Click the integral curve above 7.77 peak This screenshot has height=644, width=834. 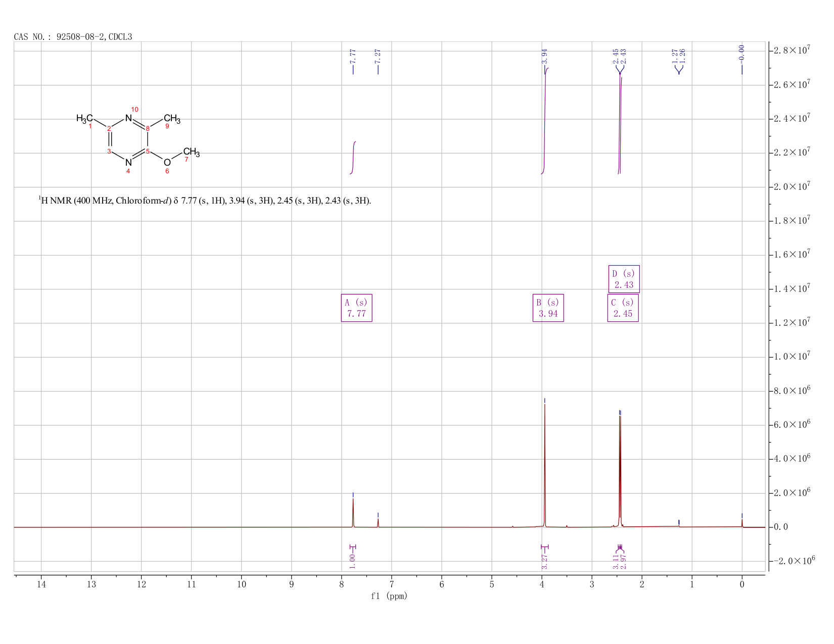coord(353,158)
